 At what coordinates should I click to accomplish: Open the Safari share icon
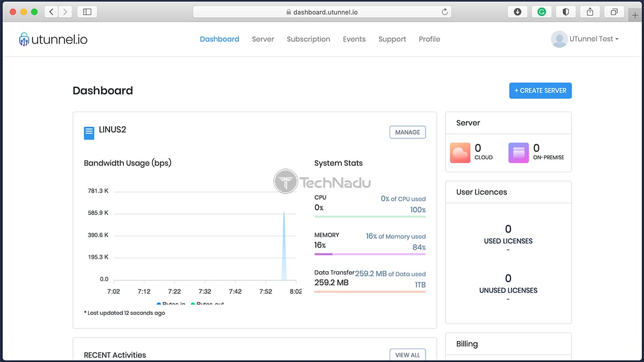[x=590, y=12]
